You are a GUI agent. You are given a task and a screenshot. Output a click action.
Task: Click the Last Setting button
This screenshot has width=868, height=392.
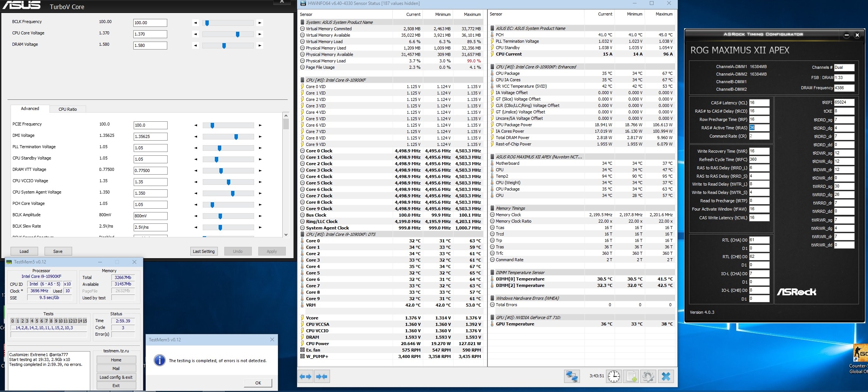(204, 251)
